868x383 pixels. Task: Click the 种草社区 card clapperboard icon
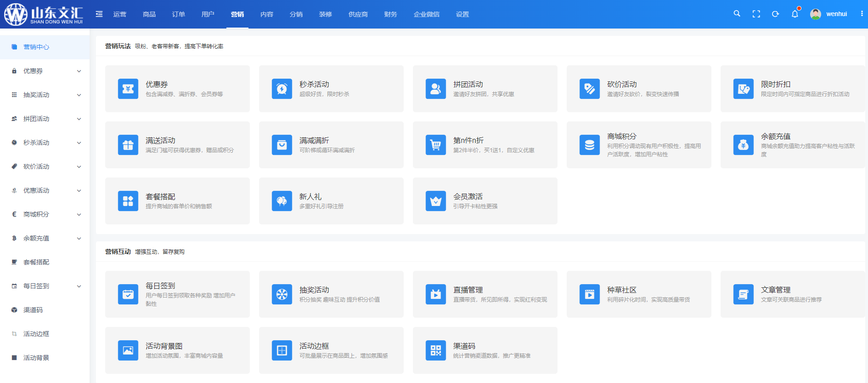click(x=590, y=294)
